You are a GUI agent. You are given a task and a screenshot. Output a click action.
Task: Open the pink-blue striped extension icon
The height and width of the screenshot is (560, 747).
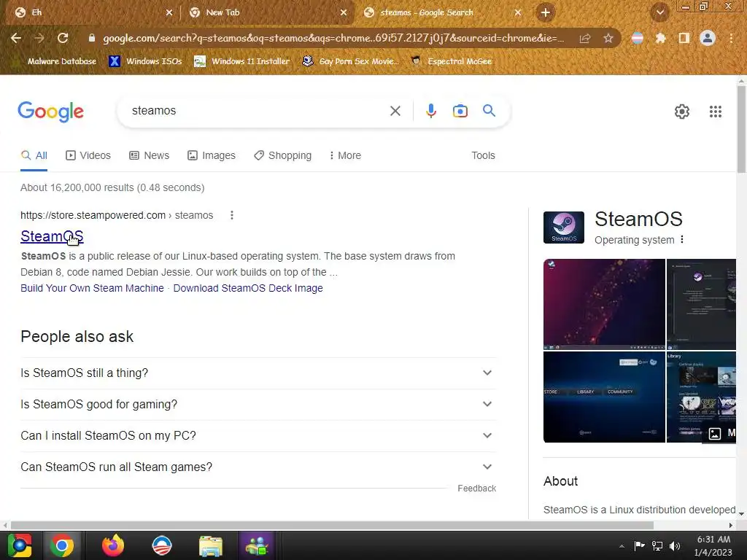pos(637,38)
